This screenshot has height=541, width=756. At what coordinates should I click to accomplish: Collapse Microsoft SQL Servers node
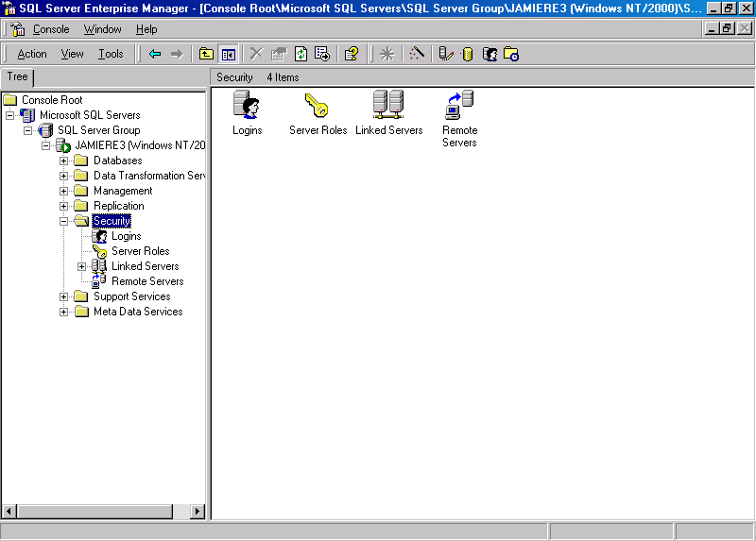click(x=9, y=115)
